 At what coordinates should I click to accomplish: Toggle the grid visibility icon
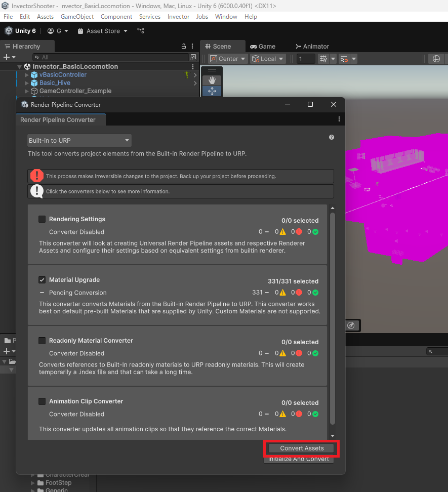tap(323, 59)
